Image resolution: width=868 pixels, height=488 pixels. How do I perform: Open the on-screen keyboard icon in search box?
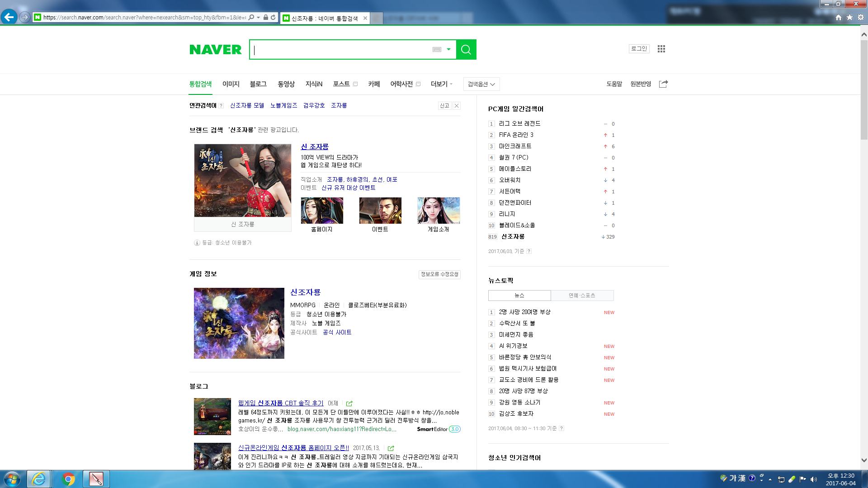(437, 50)
